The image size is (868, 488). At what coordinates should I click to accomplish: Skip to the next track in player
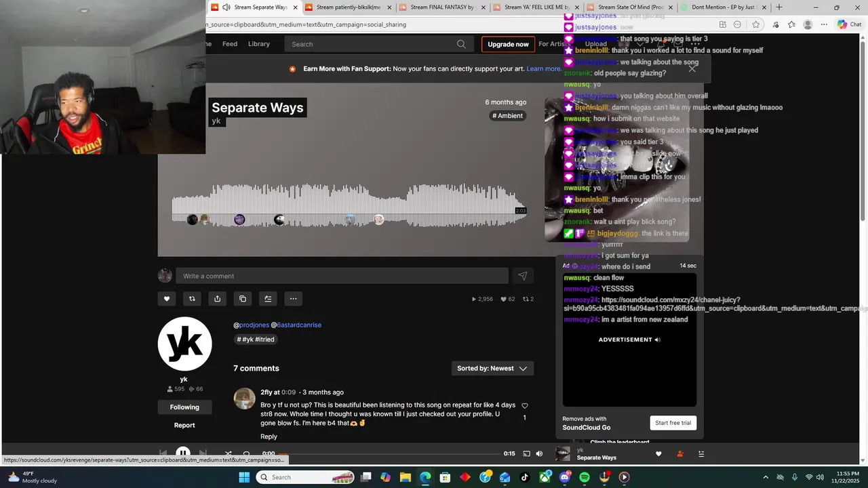[203, 453]
